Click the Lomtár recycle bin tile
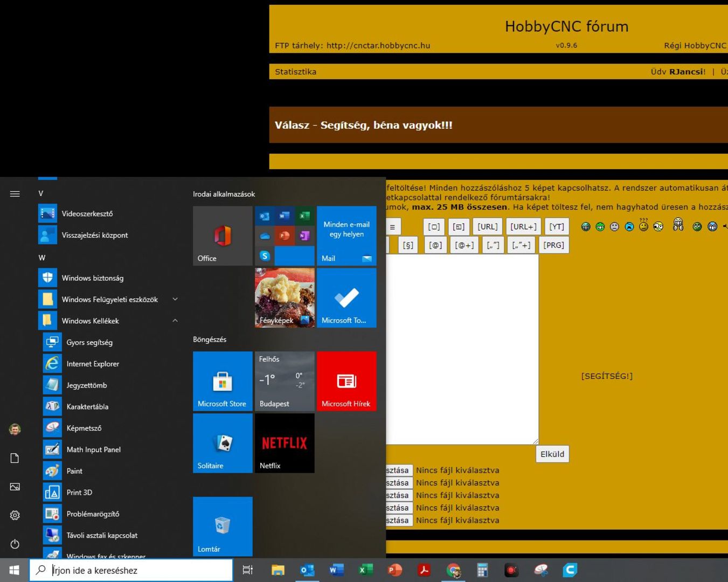 pos(223,526)
